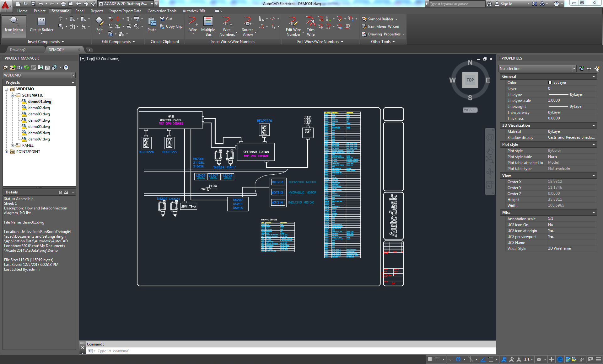Switch to Drawing2 document tab
Screen dimensions: 603x364
(18, 50)
